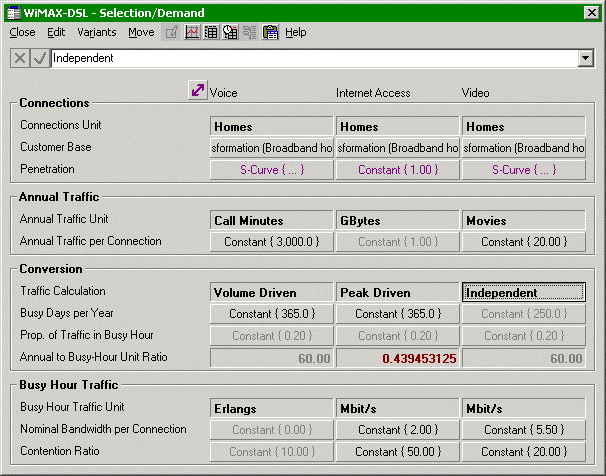606x476 pixels.
Task: Click greyed Voice Nominal Bandwidth Constant 0.00
Action: click(x=271, y=430)
